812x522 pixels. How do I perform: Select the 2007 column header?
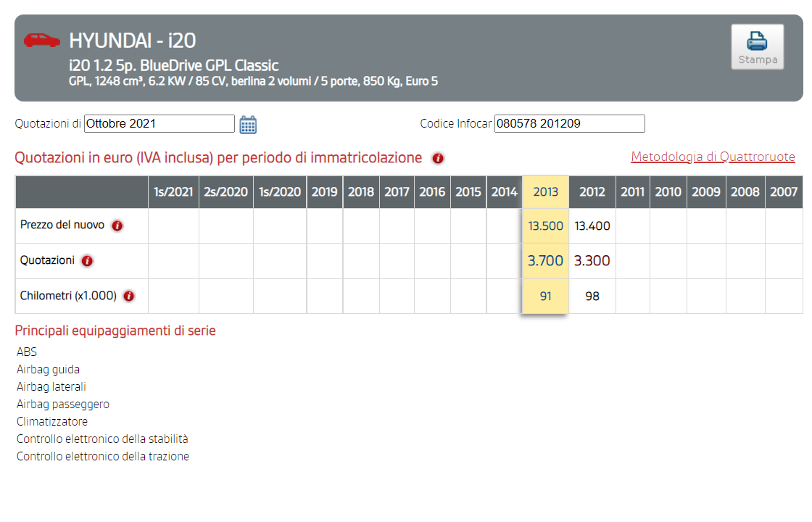point(784,192)
